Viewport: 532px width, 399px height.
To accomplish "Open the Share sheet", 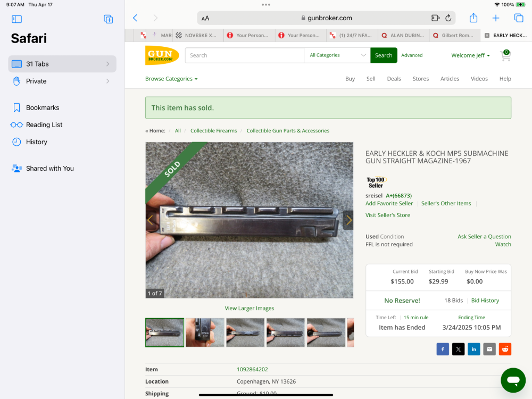I will click(473, 18).
